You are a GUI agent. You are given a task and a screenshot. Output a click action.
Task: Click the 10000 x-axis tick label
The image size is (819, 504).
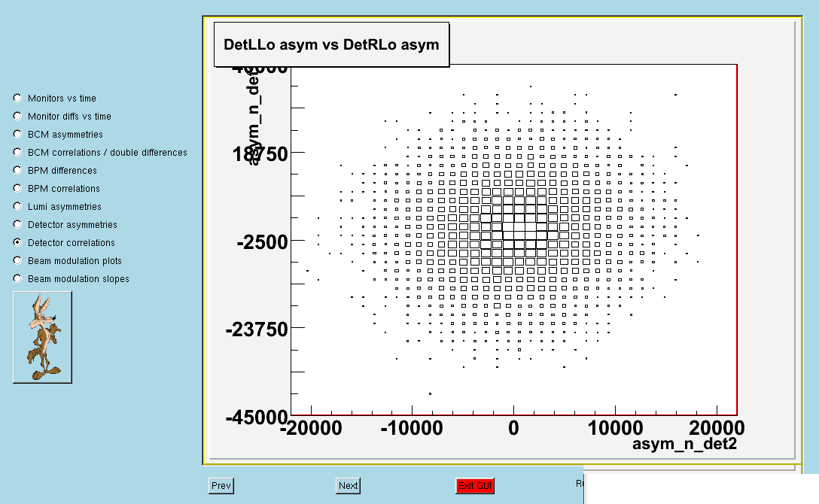[615, 428]
